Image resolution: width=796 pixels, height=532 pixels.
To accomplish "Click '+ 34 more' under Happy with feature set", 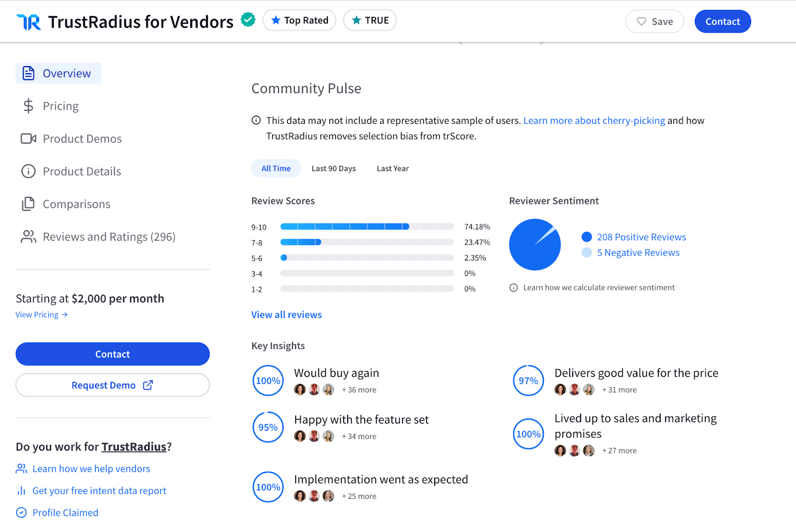I will point(359,437).
